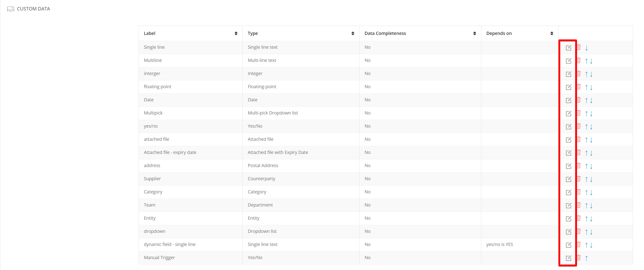Move the Entity field down

(591, 219)
